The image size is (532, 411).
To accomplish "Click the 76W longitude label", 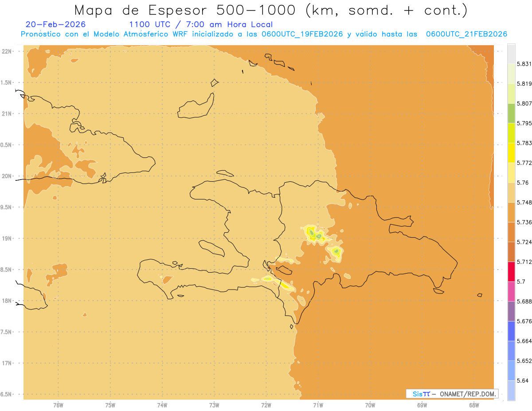I will click(58, 405).
